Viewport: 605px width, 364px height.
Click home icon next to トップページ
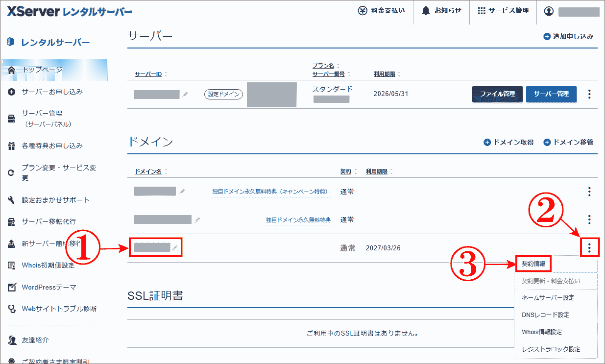pos(12,70)
